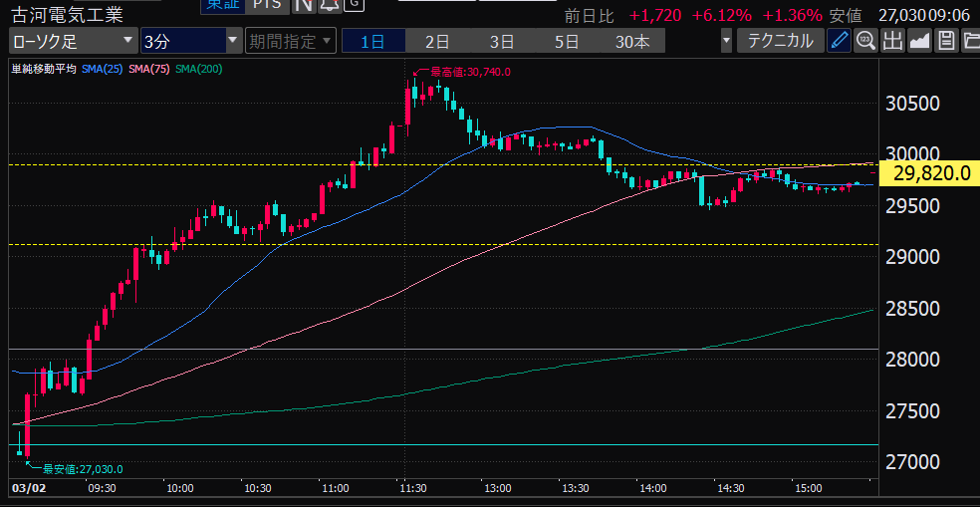980x507 pixels.
Task: Click the 29,820.0 current price marker
Action: click(x=931, y=173)
